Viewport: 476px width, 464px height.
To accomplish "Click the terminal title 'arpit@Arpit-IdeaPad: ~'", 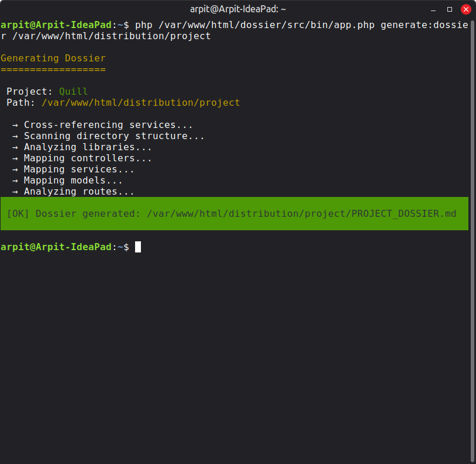I will tap(237, 9).
